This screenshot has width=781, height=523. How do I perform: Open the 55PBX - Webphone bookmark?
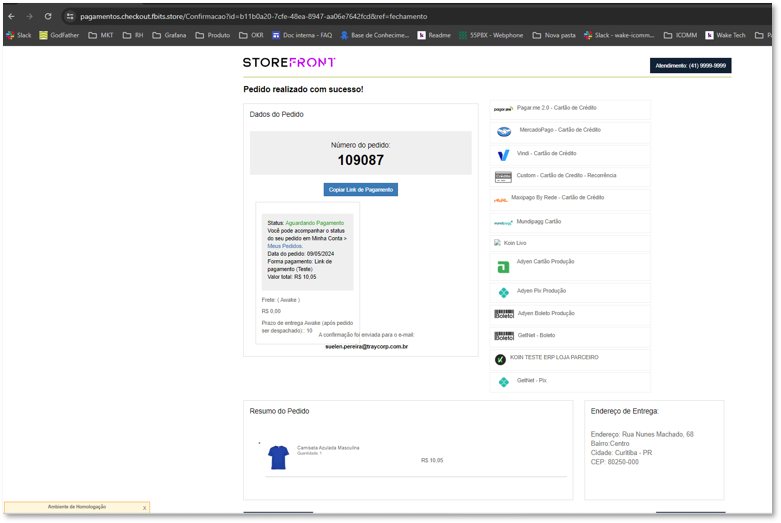point(491,35)
